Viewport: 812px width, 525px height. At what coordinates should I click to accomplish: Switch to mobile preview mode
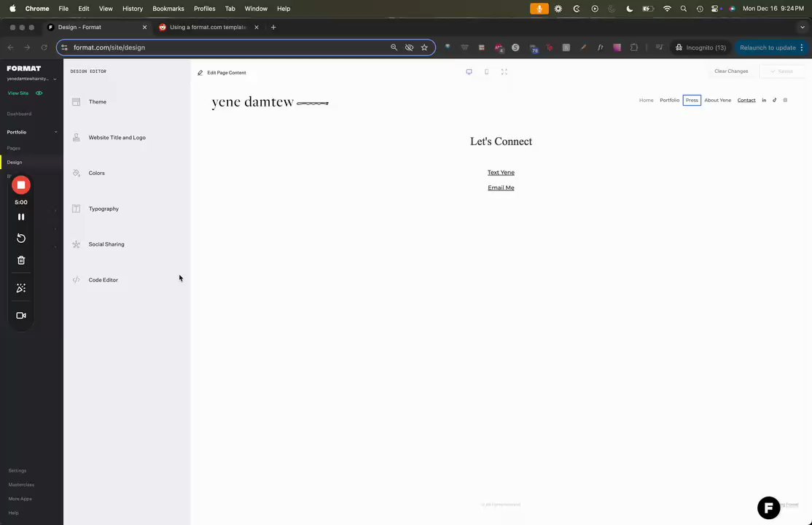click(x=487, y=72)
